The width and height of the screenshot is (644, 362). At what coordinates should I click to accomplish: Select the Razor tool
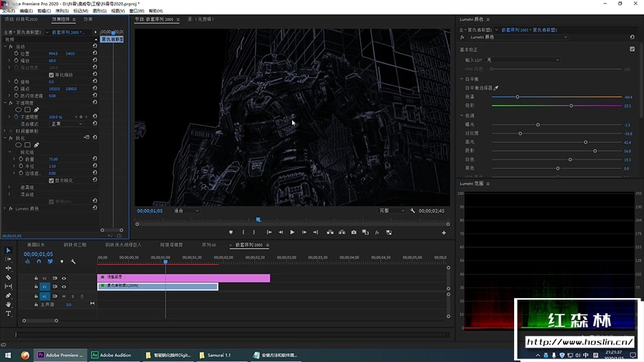[8, 278]
